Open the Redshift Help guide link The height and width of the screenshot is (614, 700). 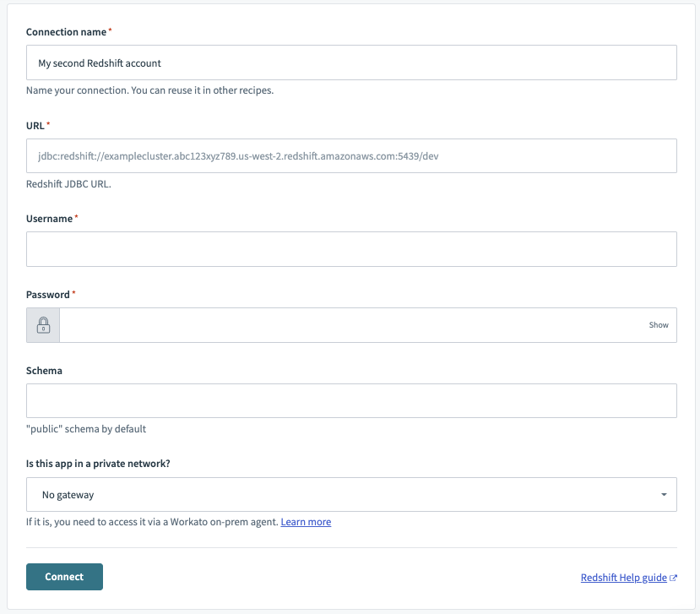623,577
